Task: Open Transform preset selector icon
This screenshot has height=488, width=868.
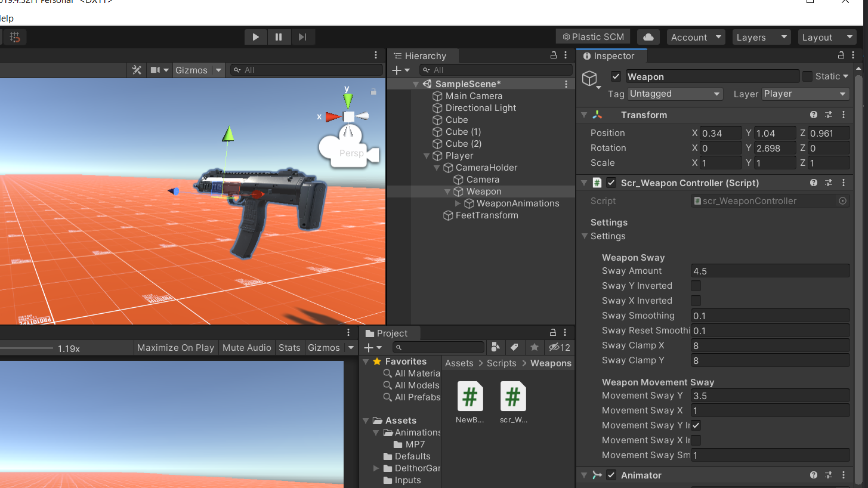Action: tap(829, 115)
